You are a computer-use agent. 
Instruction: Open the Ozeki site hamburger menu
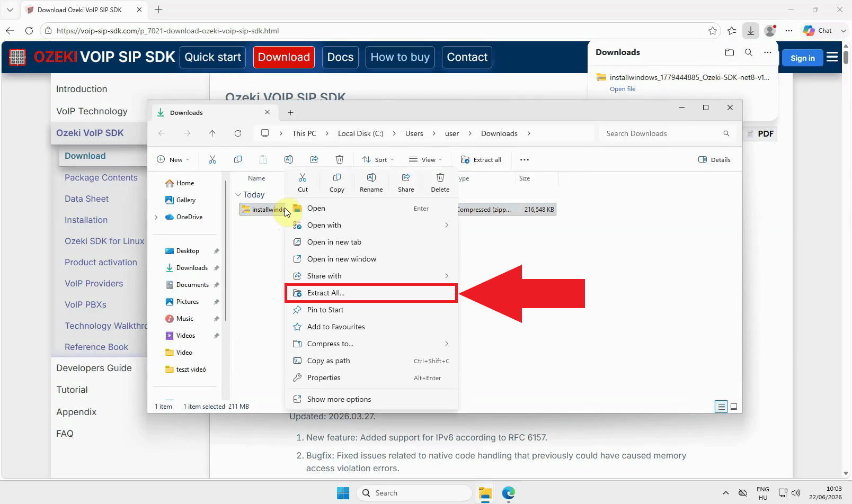pyautogui.click(x=832, y=57)
